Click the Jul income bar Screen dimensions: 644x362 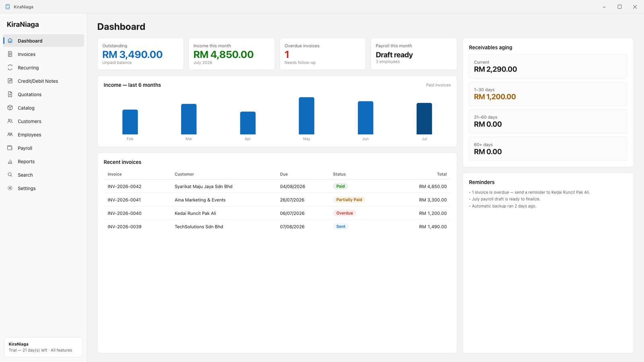[424, 119]
